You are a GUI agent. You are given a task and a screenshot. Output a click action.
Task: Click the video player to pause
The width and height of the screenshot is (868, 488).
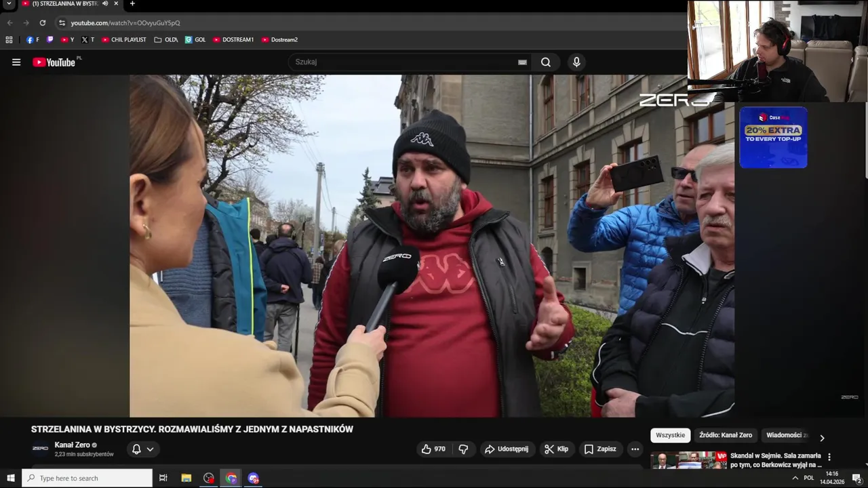coord(432,246)
